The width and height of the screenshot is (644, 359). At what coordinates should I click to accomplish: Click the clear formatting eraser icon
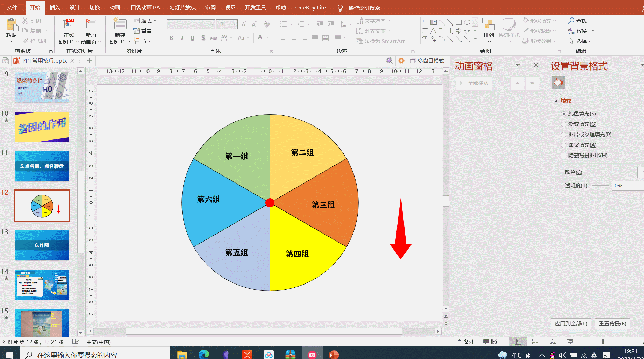pyautogui.click(x=267, y=24)
